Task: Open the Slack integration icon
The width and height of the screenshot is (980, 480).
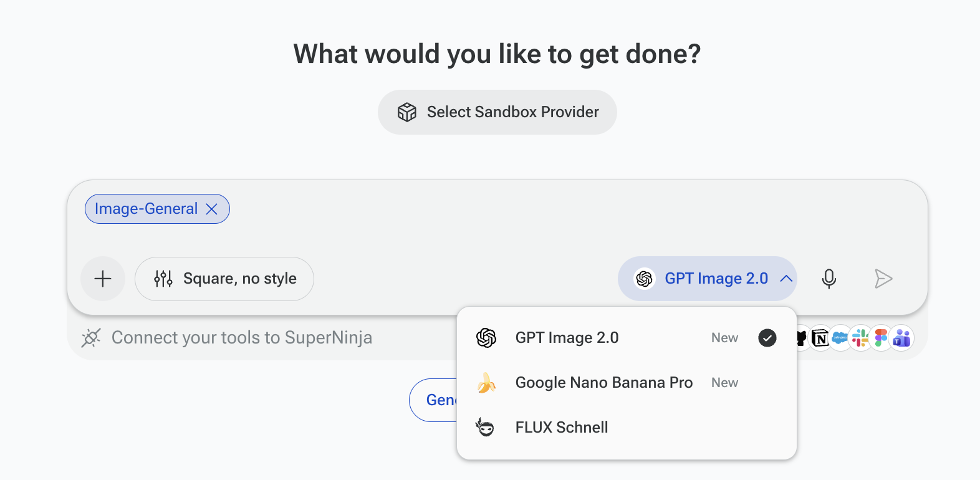Action: (x=860, y=338)
